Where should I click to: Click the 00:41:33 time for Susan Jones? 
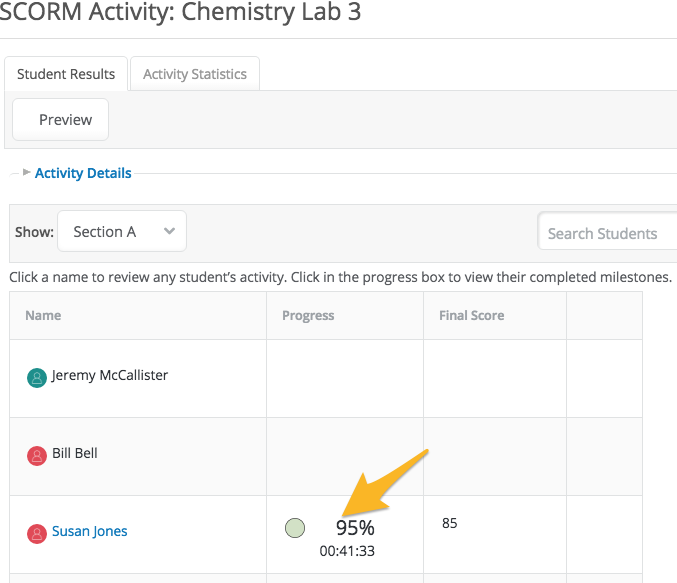point(347,551)
